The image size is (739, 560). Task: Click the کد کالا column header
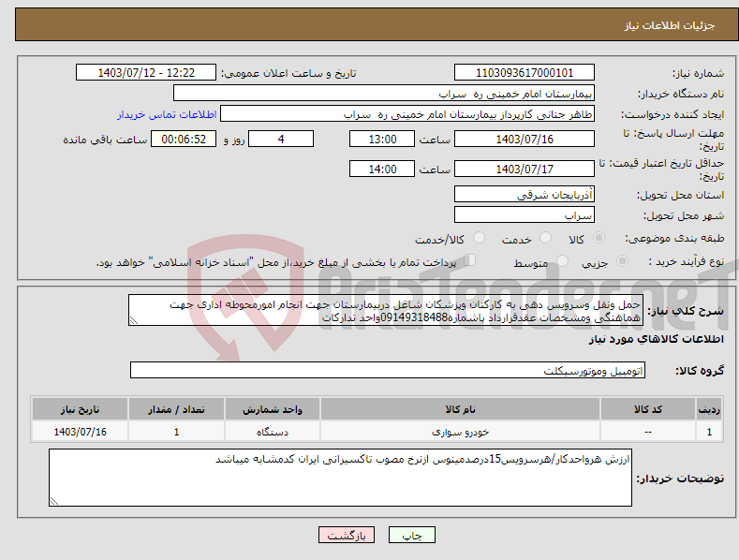click(647, 409)
